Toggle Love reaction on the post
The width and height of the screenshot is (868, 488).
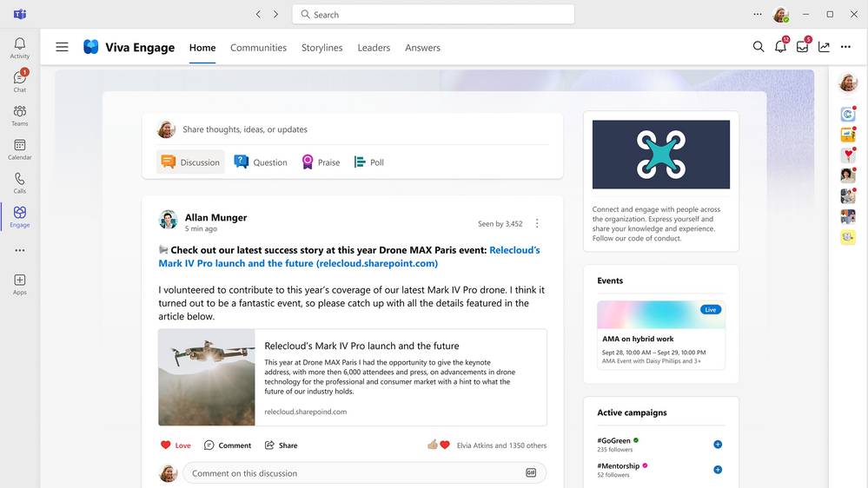click(x=176, y=445)
